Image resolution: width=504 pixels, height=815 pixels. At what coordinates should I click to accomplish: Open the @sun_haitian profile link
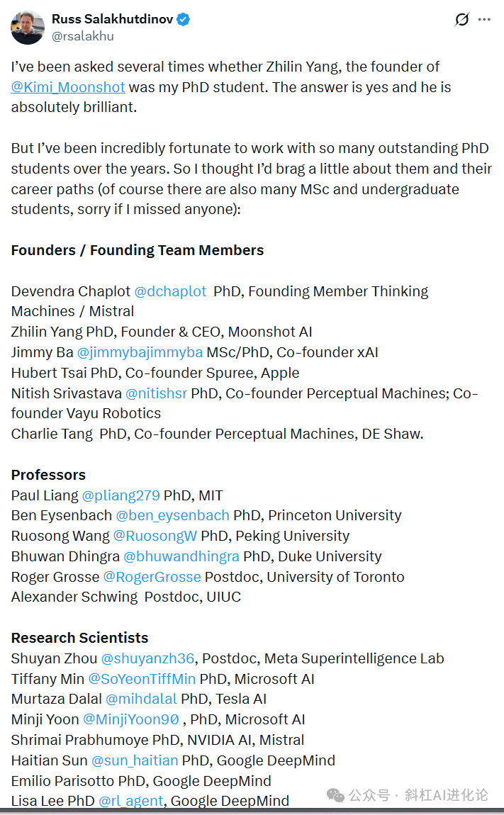coord(135,760)
